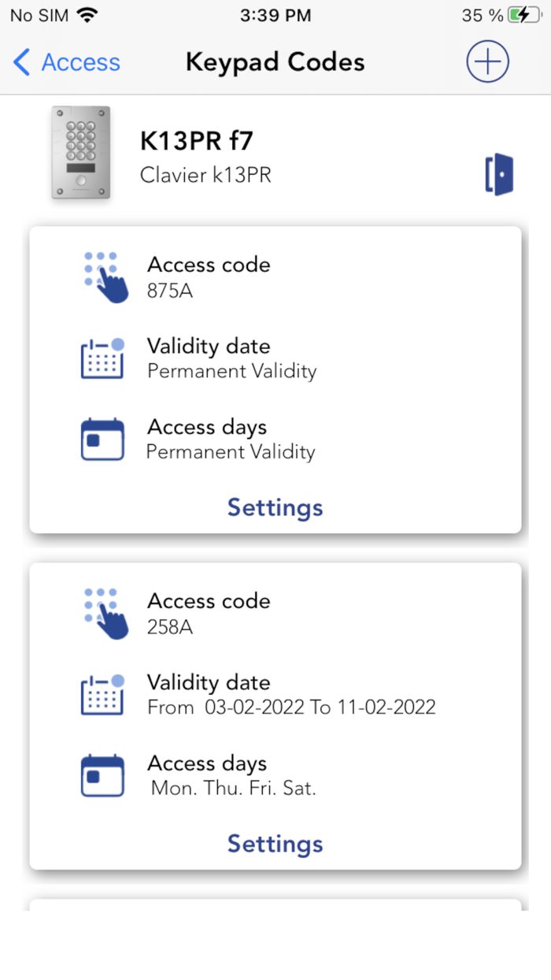
Task: Tap the Keypad Codes title
Action: pyautogui.click(x=275, y=61)
